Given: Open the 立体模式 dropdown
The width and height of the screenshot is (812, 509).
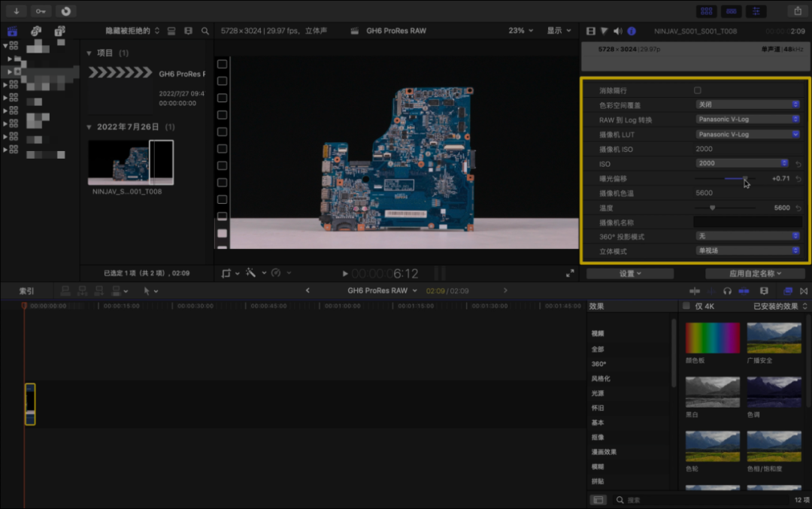Looking at the screenshot, I should pos(748,250).
